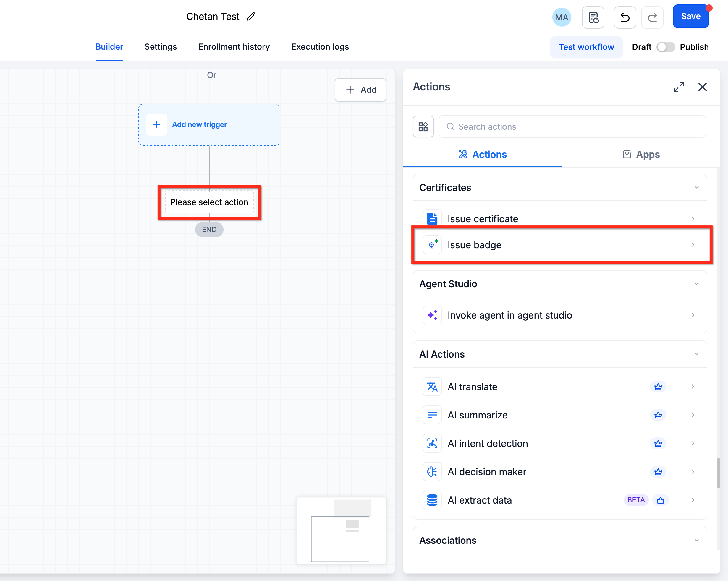
Task: Select the Actions tab in panel
Action: click(483, 155)
